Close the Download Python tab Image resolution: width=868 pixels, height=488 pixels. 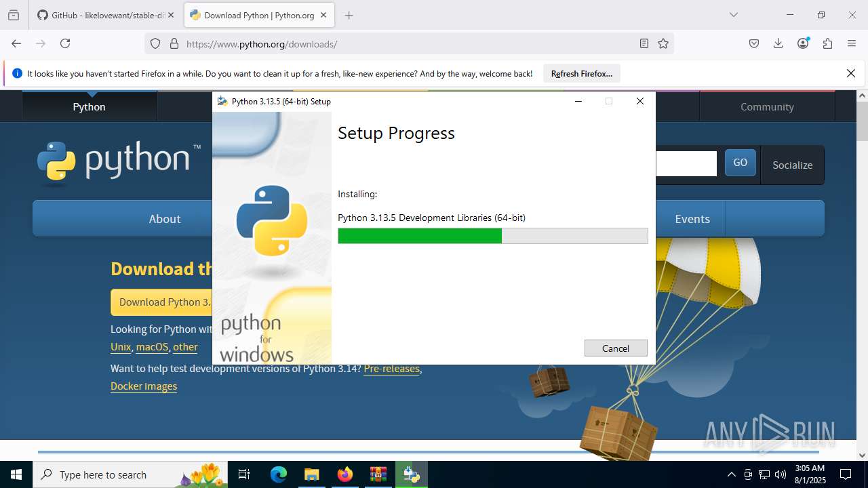click(x=323, y=15)
